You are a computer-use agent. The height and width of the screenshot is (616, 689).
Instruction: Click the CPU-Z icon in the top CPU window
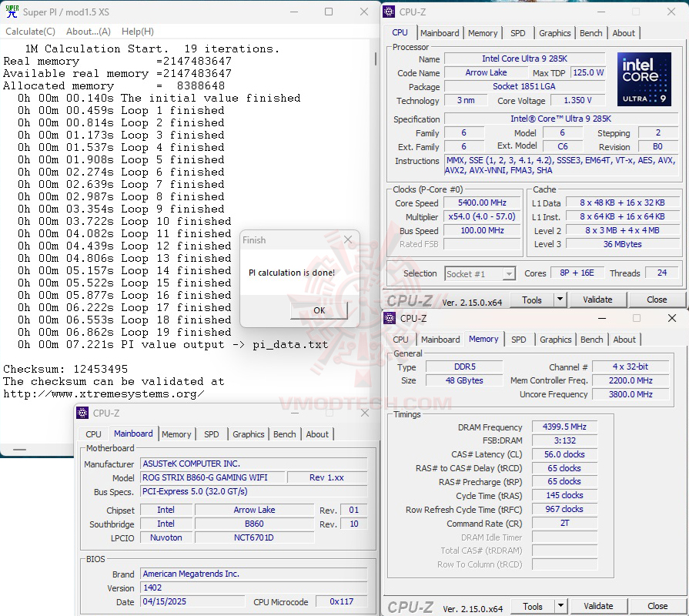(390, 12)
